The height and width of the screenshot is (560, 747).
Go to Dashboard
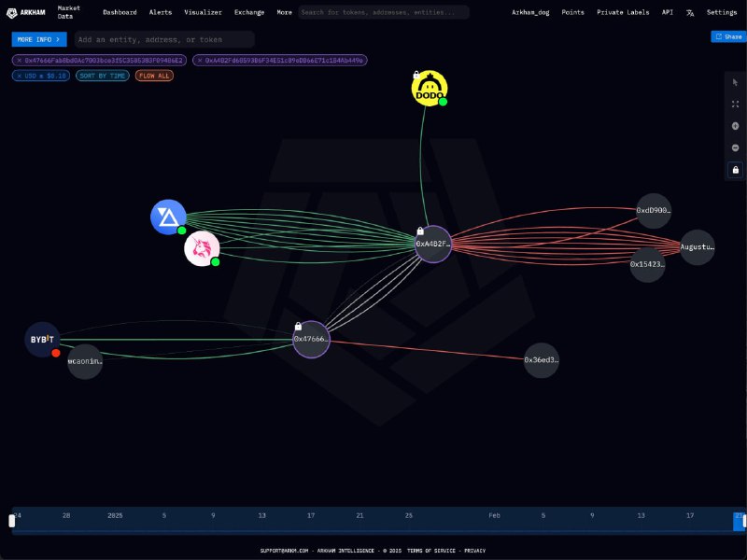[x=120, y=12]
